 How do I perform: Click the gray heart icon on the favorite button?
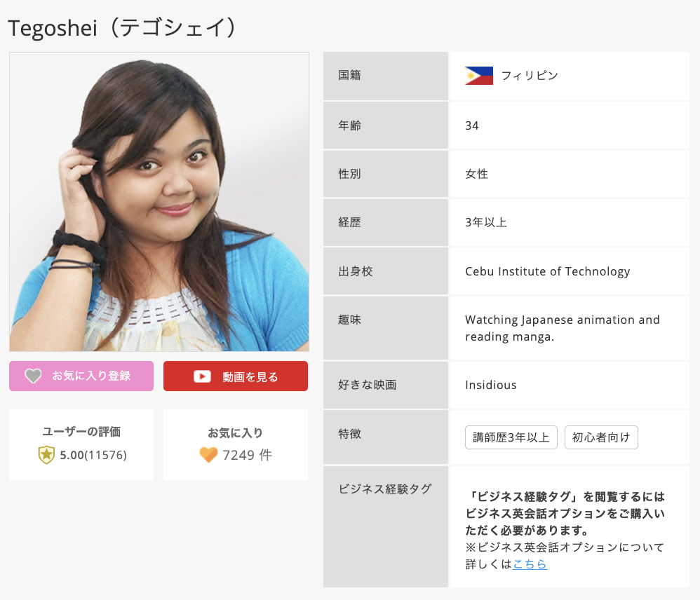tap(33, 376)
